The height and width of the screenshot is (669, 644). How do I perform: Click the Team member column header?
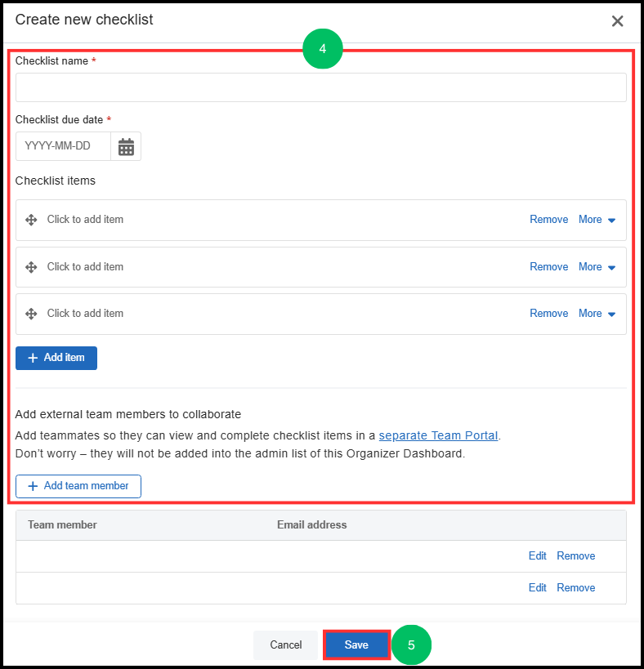[x=62, y=524]
